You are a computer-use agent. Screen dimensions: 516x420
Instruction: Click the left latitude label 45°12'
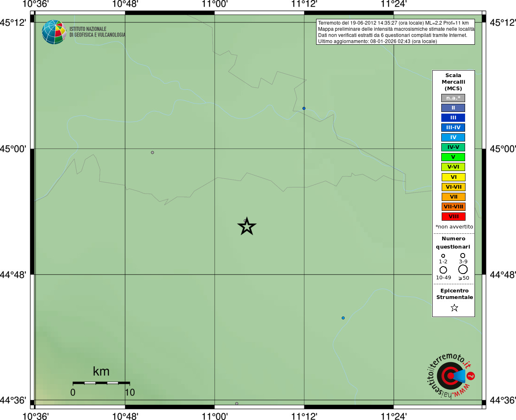point(13,23)
